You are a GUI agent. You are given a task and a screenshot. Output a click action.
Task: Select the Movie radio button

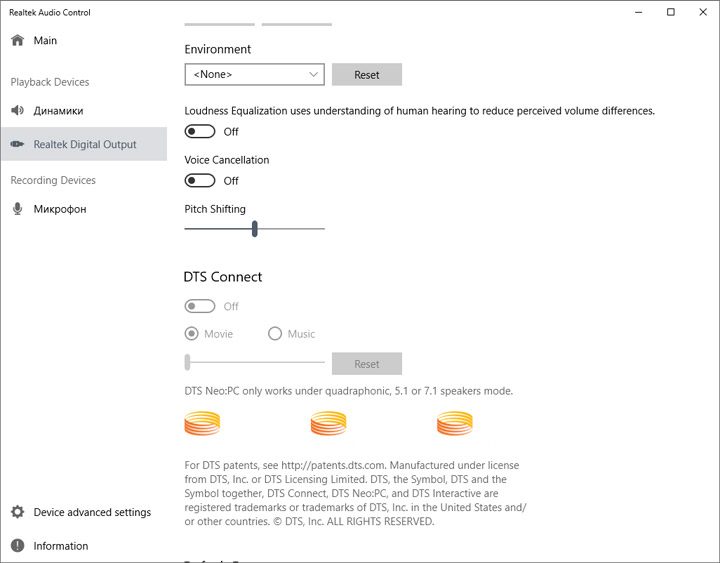[191, 333]
